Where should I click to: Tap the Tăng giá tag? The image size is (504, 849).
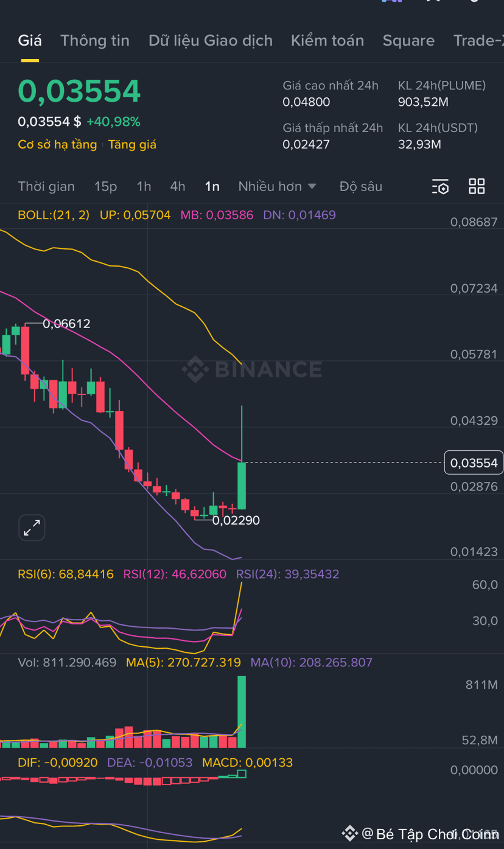132,144
